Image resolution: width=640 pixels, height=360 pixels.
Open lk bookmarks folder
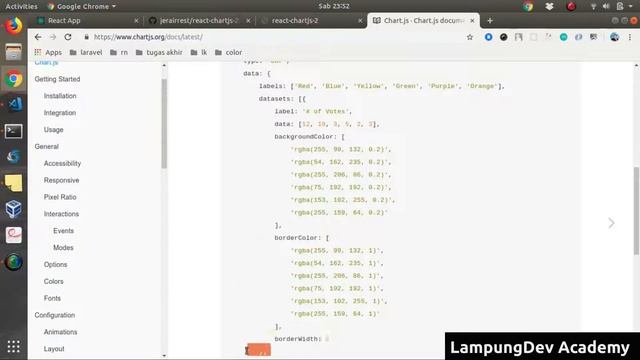pos(198,52)
